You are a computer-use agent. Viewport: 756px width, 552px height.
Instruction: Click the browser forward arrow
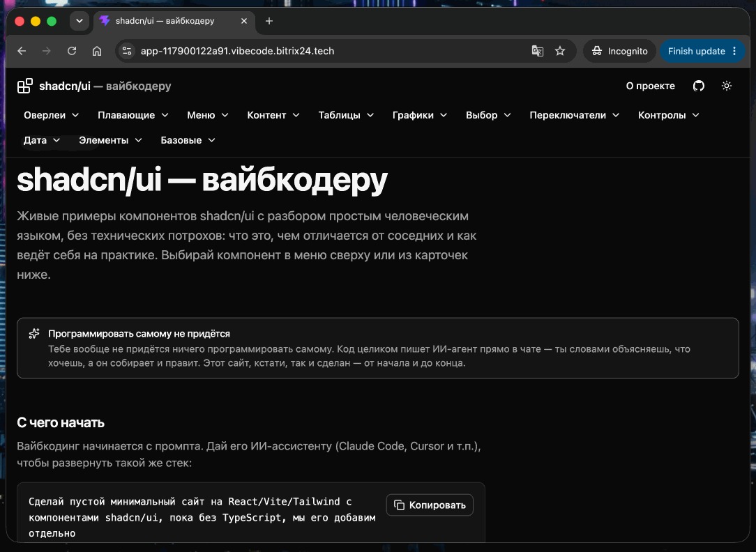click(47, 51)
